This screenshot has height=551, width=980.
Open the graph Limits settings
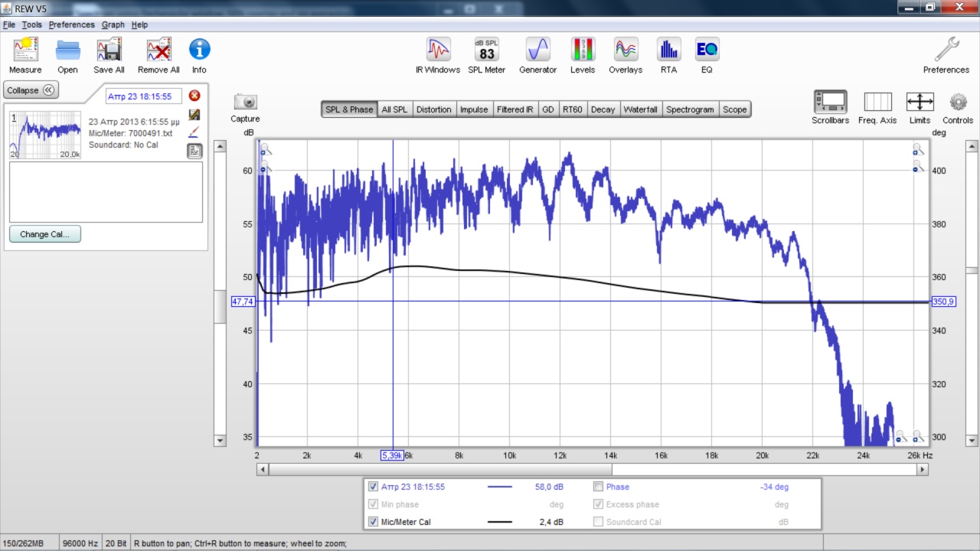(920, 102)
